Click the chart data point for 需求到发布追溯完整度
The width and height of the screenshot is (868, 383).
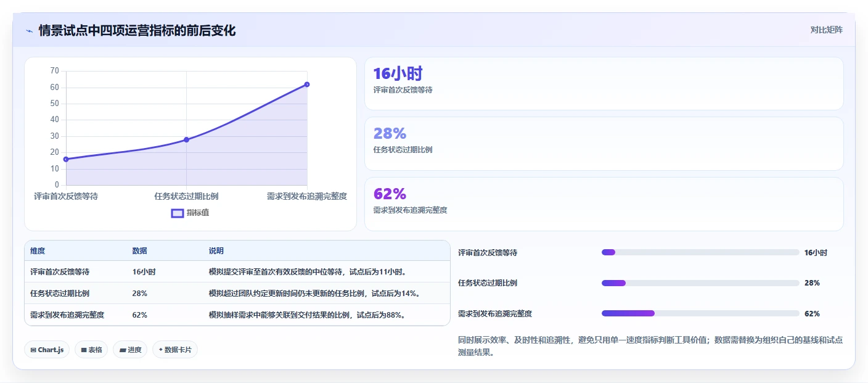307,84
